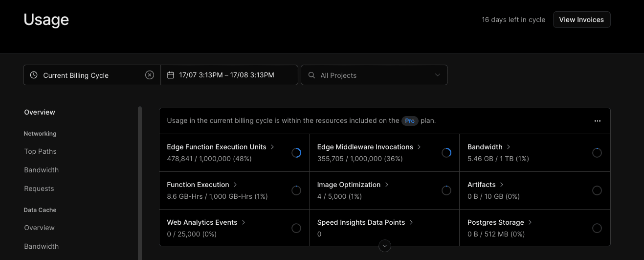The width and height of the screenshot is (644, 260).
Task: Click the calendar icon in date range
Action: [x=171, y=75]
